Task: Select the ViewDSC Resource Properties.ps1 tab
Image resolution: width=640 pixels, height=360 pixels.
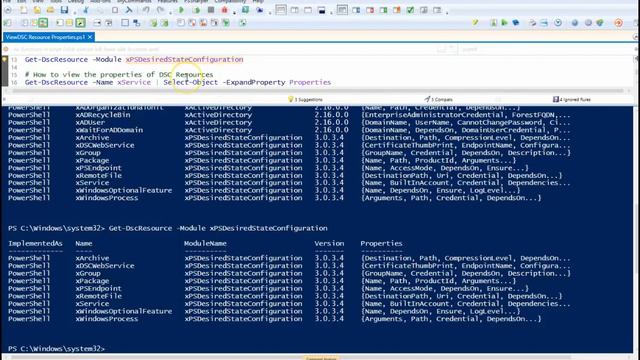Action: click(x=45, y=37)
